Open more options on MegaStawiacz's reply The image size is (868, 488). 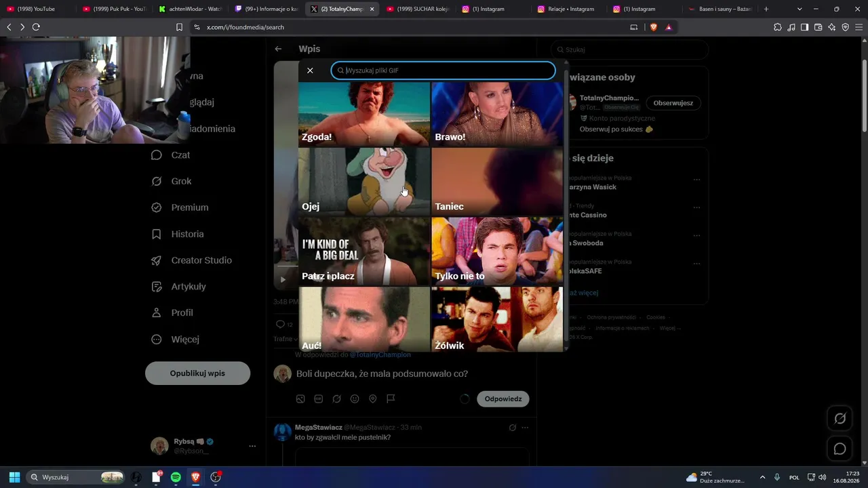click(x=525, y=428)
